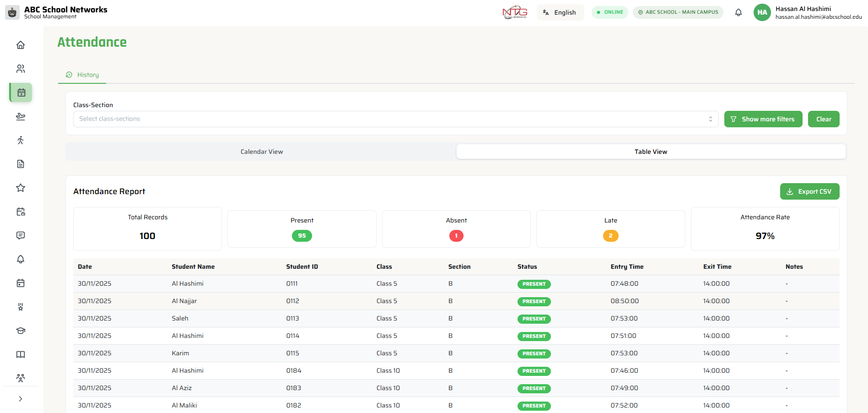
Task: Click the plane departure sidebar icon
Action: pyautogui.click(x=21, y=116)
